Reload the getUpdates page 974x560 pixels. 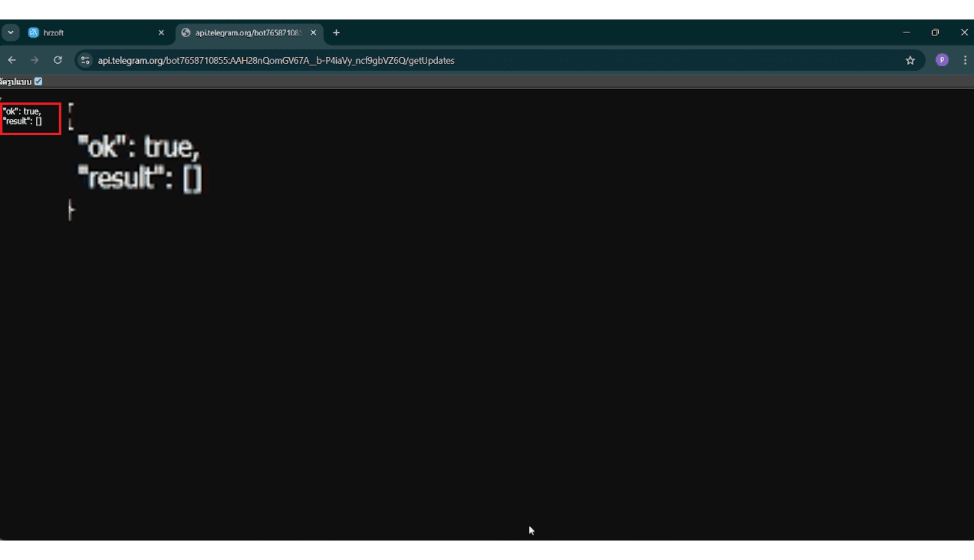click(x=58, y=60)
